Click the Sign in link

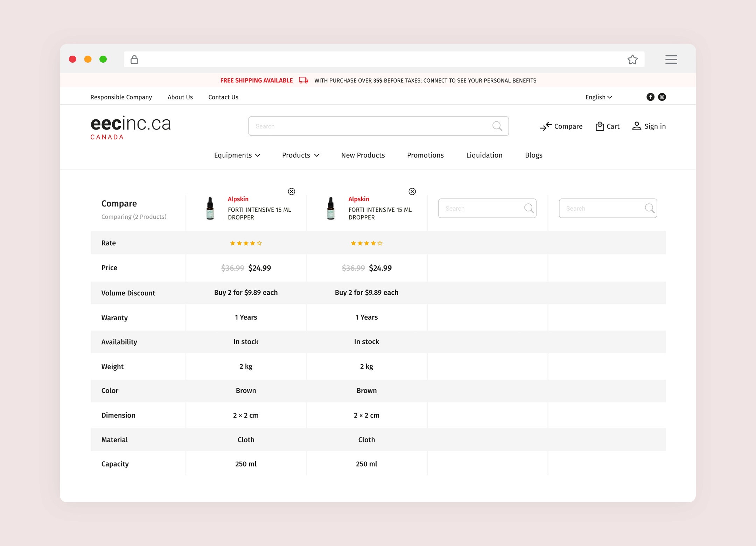click(649, 126)
